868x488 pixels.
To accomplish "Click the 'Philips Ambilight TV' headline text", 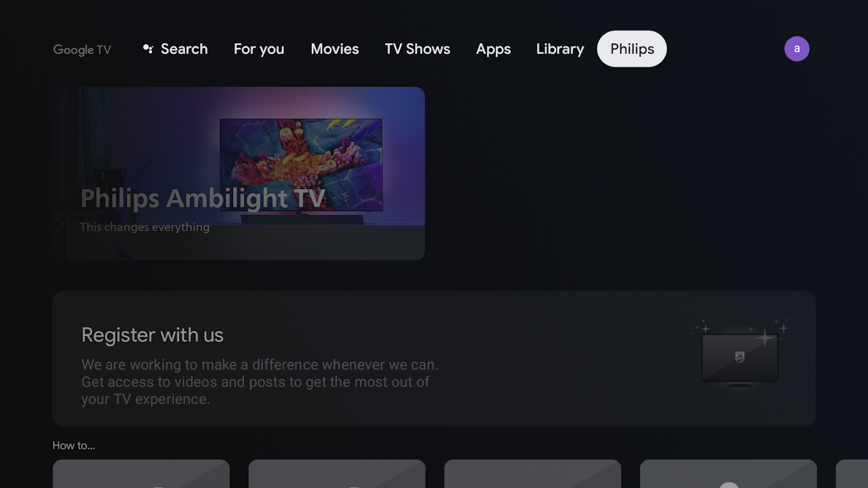I will (x=203, y=198).
